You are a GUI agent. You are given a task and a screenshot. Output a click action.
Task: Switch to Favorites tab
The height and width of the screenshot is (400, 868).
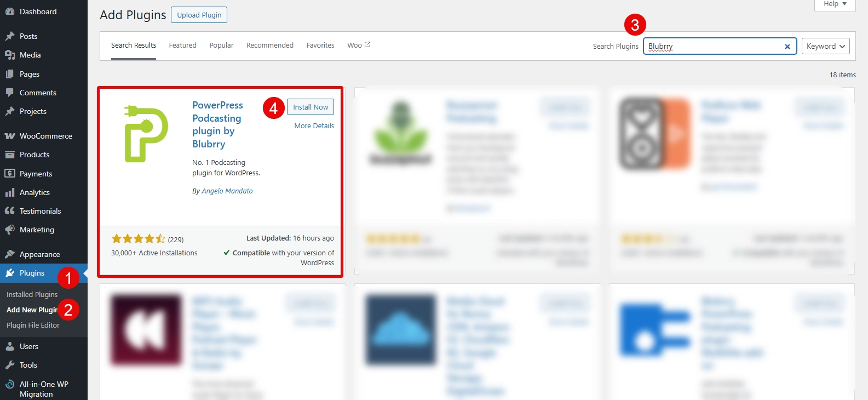(x=320, y=45)
